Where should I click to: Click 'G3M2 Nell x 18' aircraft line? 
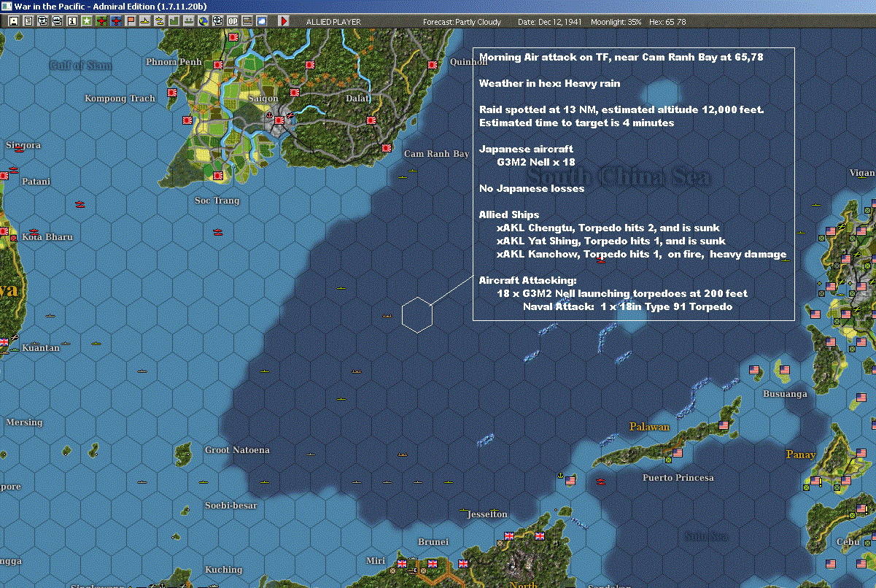tap(535, 162)
